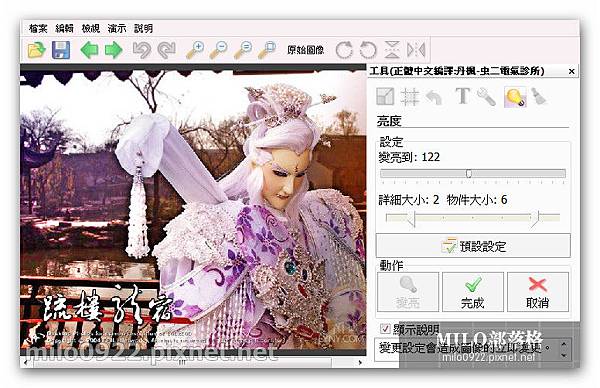Open the 檢視 menu
Viewport: 600px width, 388px height.
tap(91, 29)
